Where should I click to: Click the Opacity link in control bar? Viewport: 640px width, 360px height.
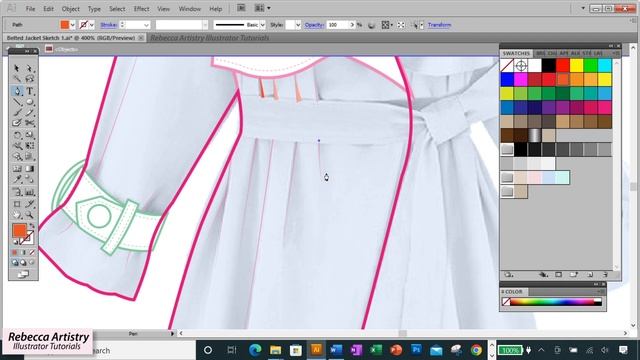[314, 25]
